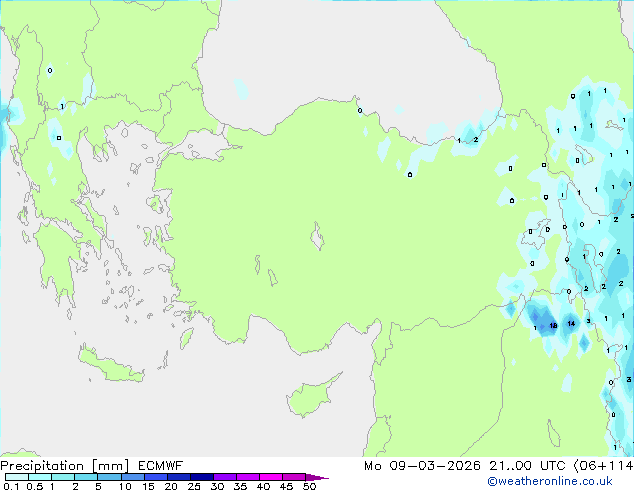Click the above-50 arrow tip of legend
The width and height of the screenshot is (634, 490).
coord(317,477)
